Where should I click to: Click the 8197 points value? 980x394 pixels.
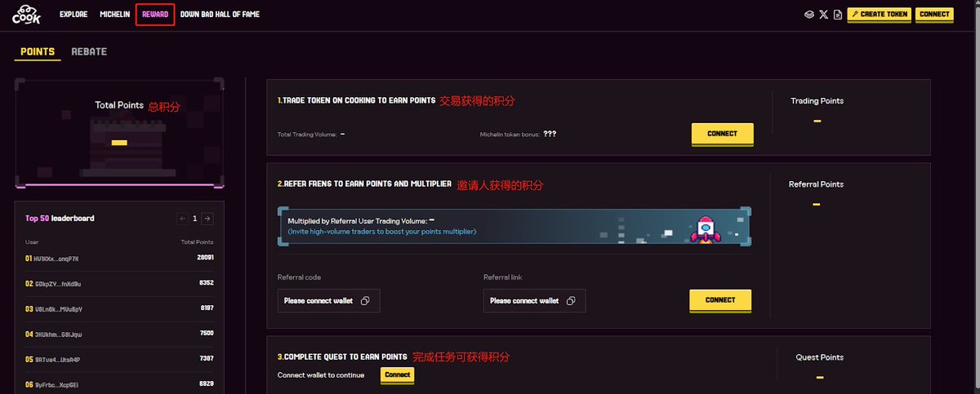pos(206,308)
